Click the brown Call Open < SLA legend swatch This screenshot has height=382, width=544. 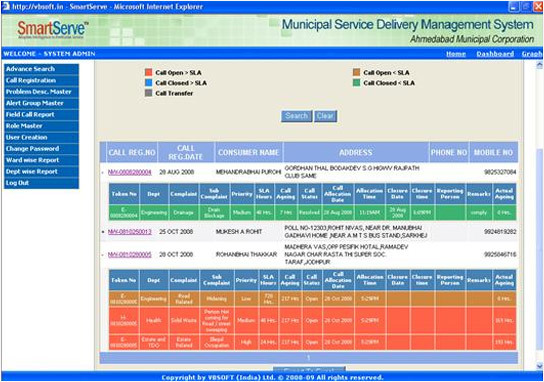pyautogui.click(x=356, y=72)
